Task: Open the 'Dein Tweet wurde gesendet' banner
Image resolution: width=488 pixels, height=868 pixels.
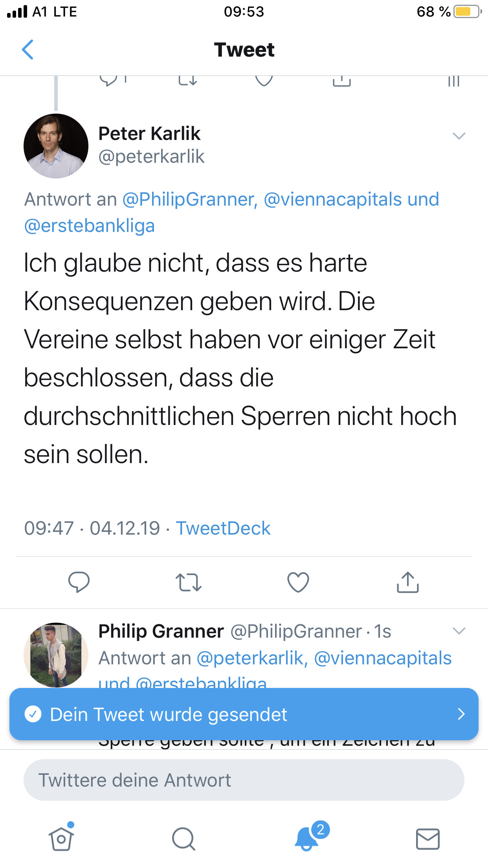Action: pos(244,714)
